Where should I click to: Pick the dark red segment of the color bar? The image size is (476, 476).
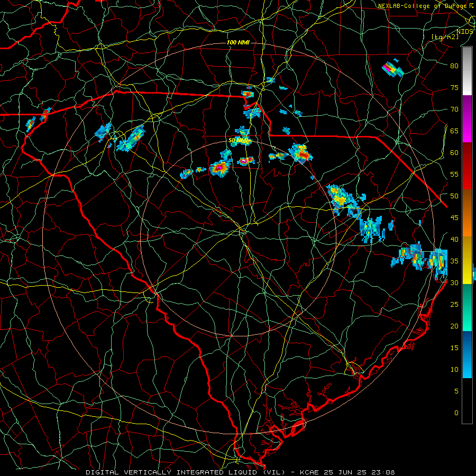coord(467,166)
